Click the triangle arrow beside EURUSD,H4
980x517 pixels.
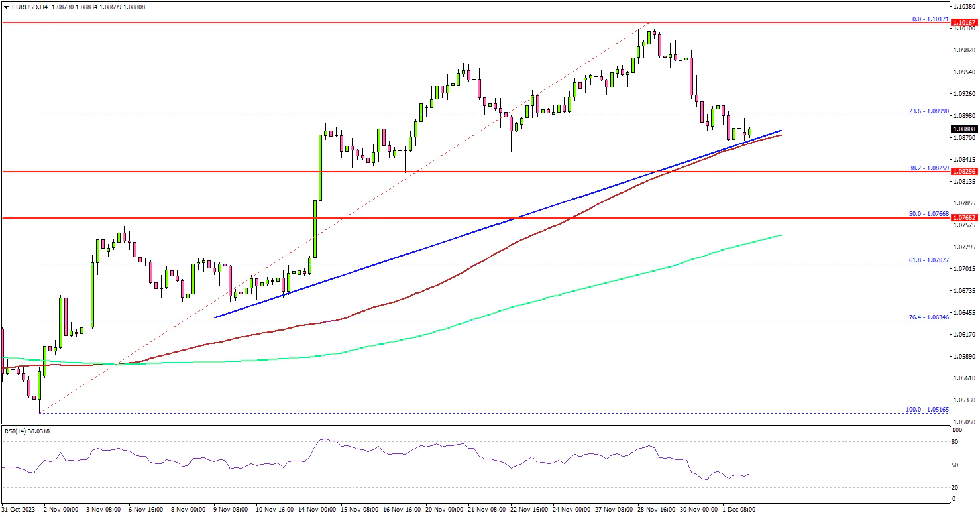[x=6, y=7]
